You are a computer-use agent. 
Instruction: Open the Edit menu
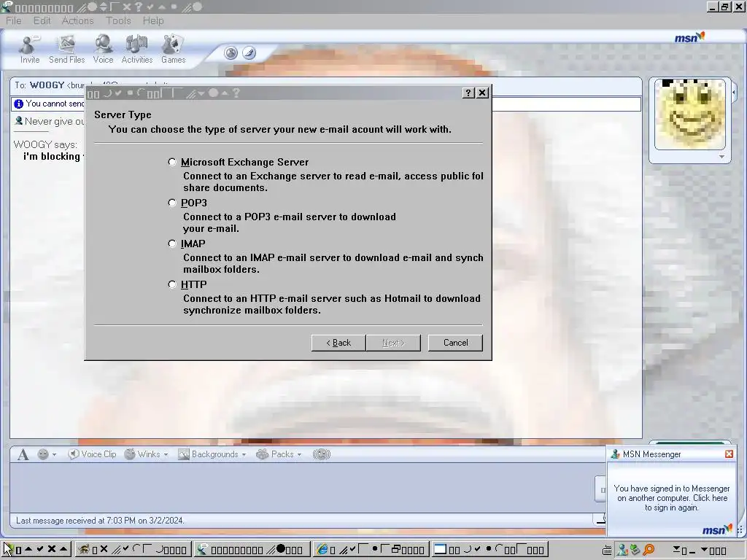coord(42,21)
